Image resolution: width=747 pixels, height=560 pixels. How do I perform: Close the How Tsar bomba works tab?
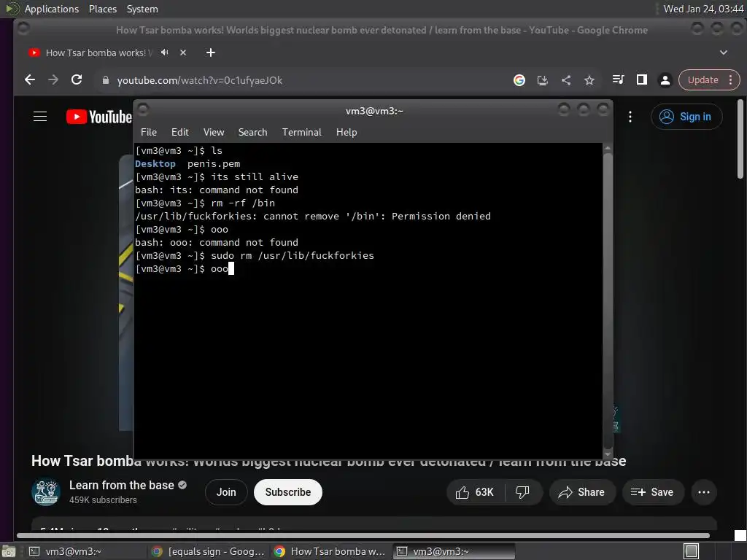(183, 52)
